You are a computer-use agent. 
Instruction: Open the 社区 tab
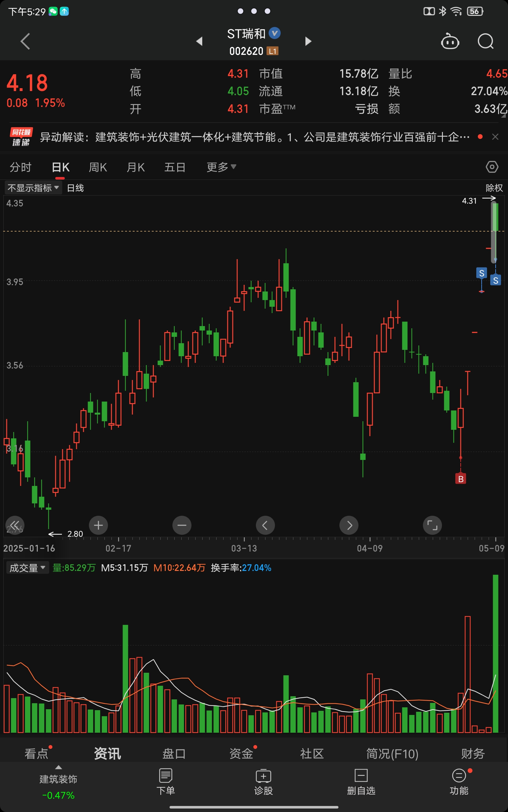click(x=312, y=754)
